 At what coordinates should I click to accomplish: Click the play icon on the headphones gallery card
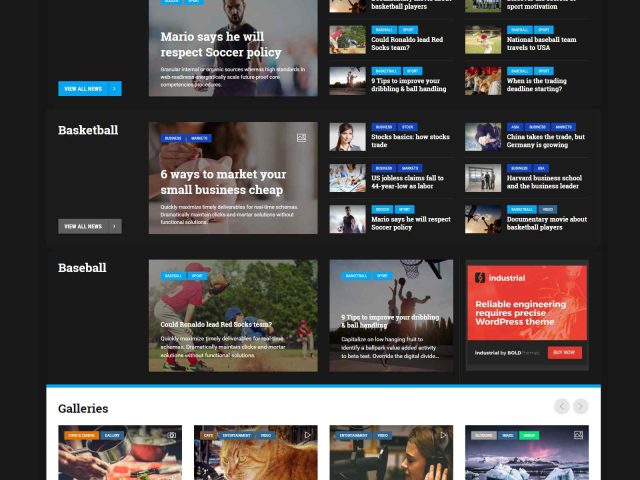[x=443, y=436]
